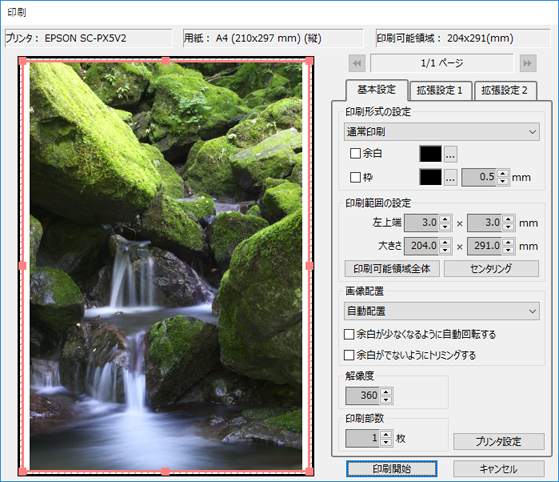
Task: Increase the 枠 width 0.5 mm spinner
Action: (x=503, y=174)
